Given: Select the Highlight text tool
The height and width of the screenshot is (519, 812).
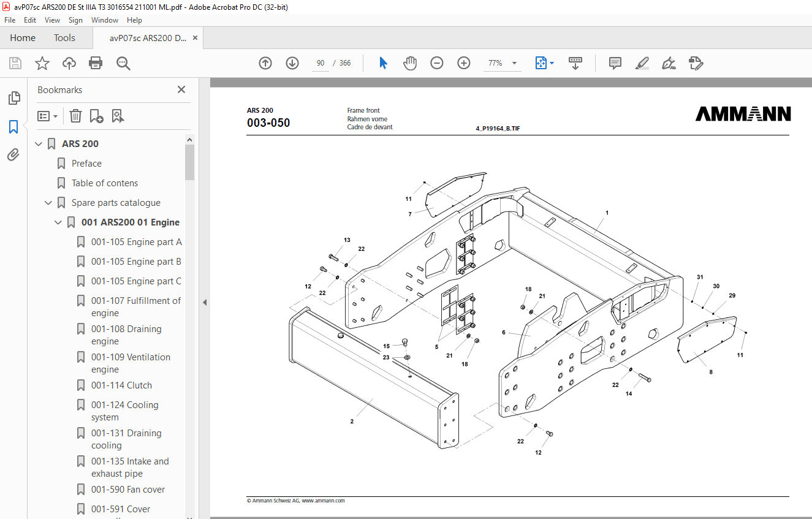Looking at the screenshot, I should [642, 63].
